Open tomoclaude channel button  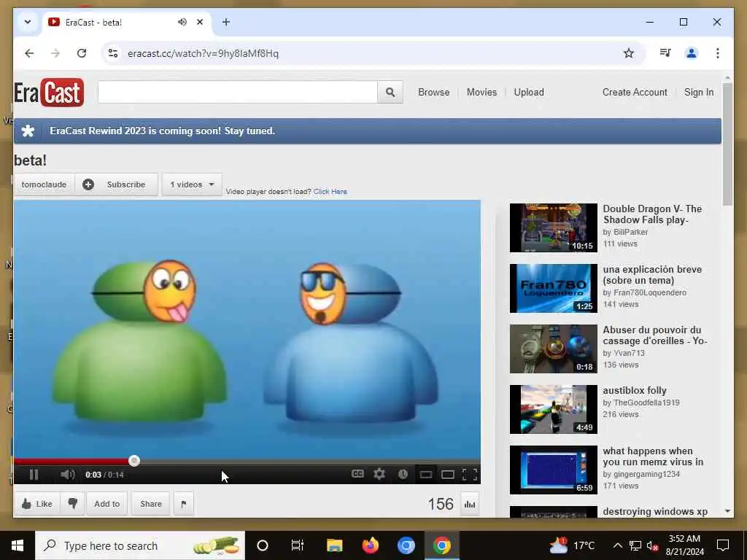(x=44, y=184)
